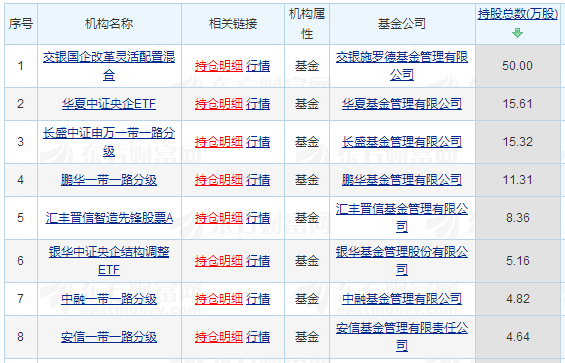Open 行情 for 长盛中证申万 row
This screenshot has width=565, height=363.
258,142
